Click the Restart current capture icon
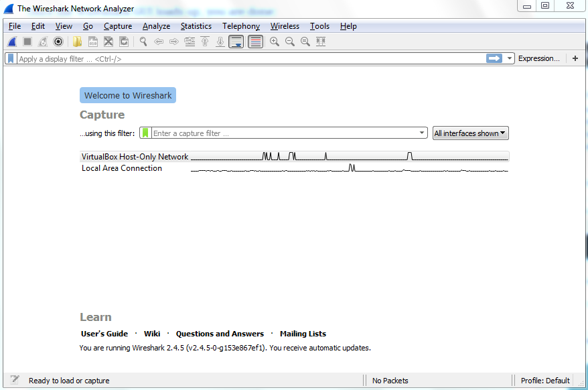This screenshot has width=588, height=390. (x=43, y=42)
